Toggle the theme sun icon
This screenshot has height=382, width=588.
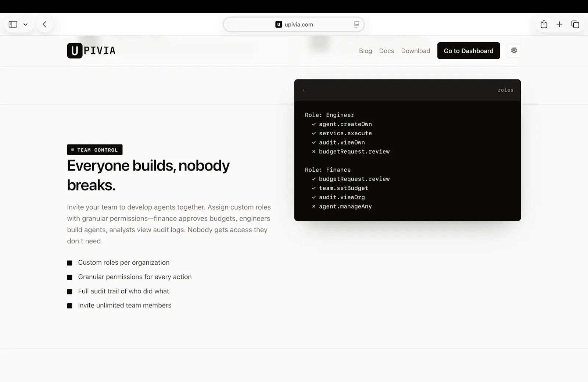(514, 50)
